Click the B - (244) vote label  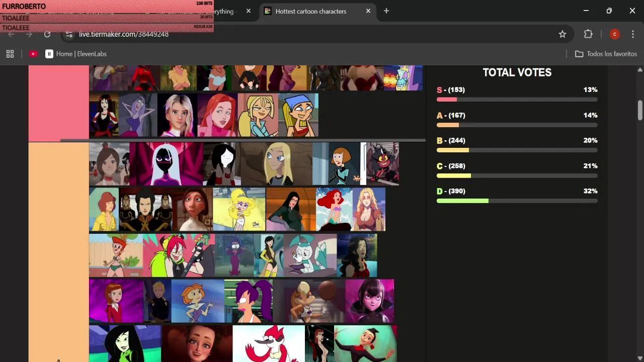pyautogui.click(x=451, y=140)
